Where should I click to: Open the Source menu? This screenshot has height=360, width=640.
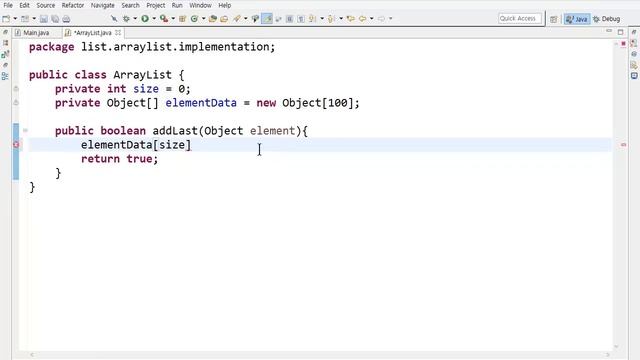(46, 5)
